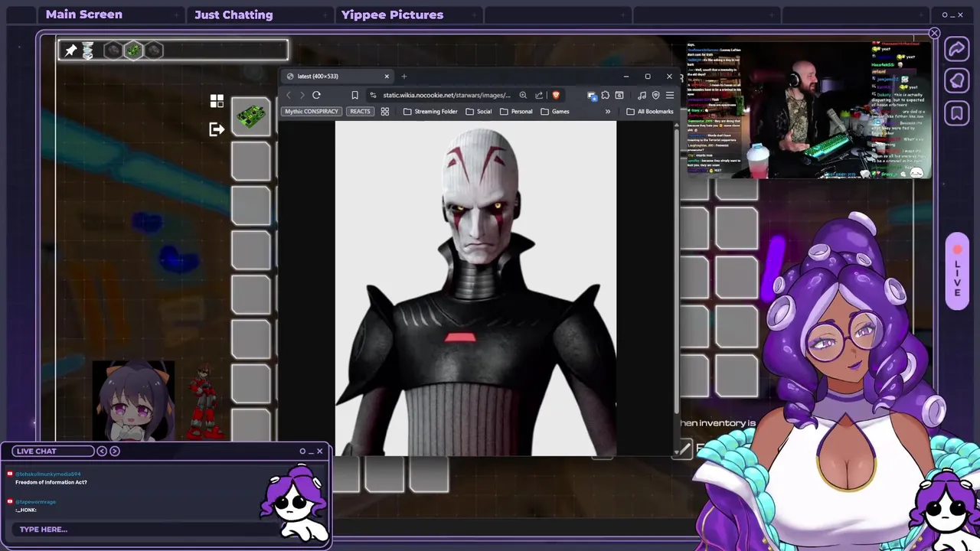This screenshot has height=551, width=980.
Task: Click the inventory slot with circuit board
Action: 251,116
